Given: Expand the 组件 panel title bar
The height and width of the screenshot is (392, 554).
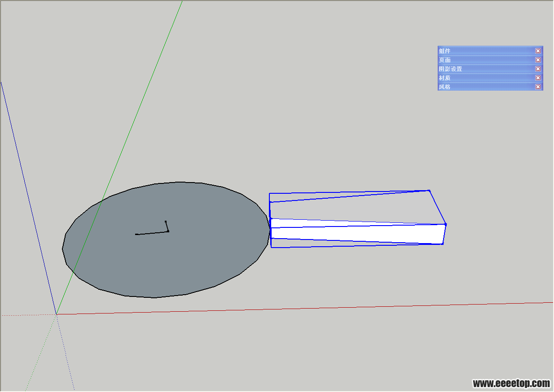Looking at the screenshot, I should [x=485, y=51].
